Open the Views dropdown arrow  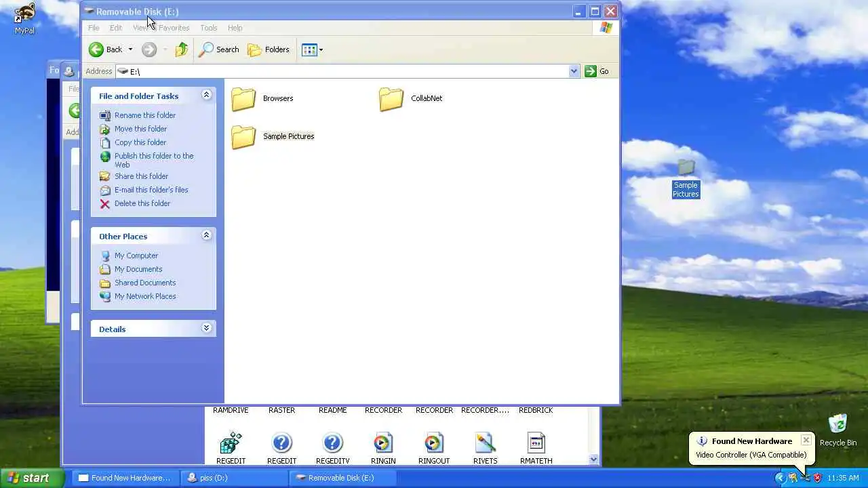click(321, 49)
